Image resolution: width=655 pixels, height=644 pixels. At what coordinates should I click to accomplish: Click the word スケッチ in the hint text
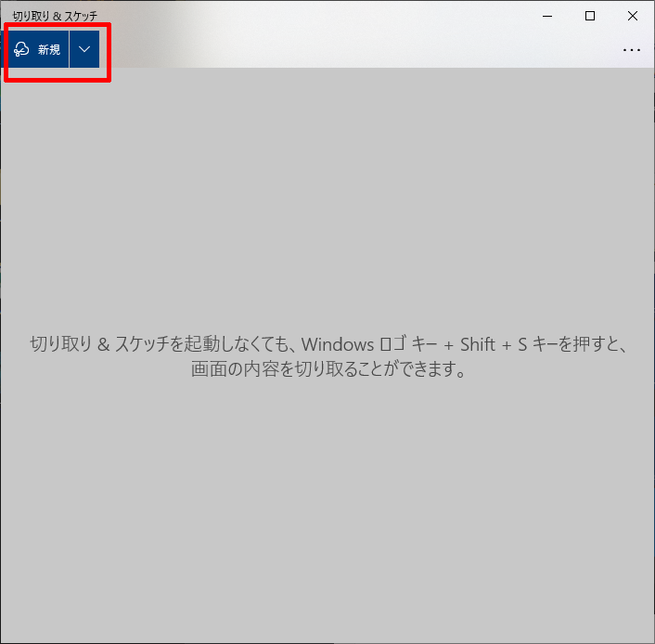[153, 345]
